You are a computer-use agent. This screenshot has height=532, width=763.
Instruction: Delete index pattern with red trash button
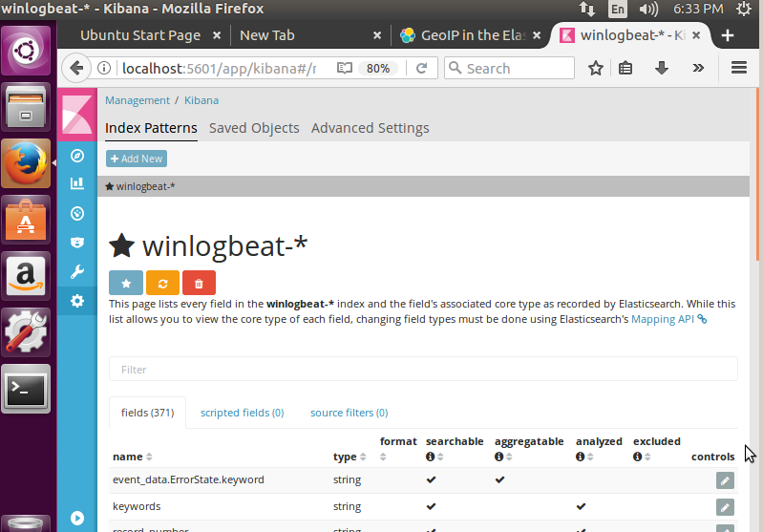199,284
